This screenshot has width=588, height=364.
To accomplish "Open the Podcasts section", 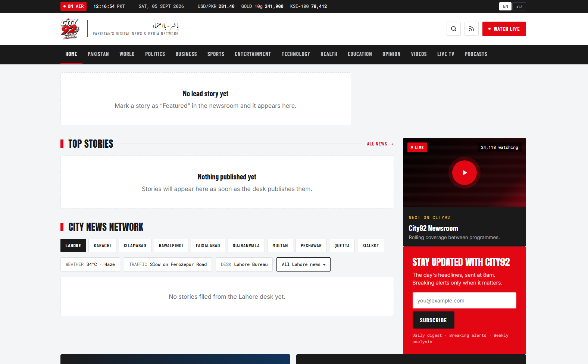I will 476,54.
